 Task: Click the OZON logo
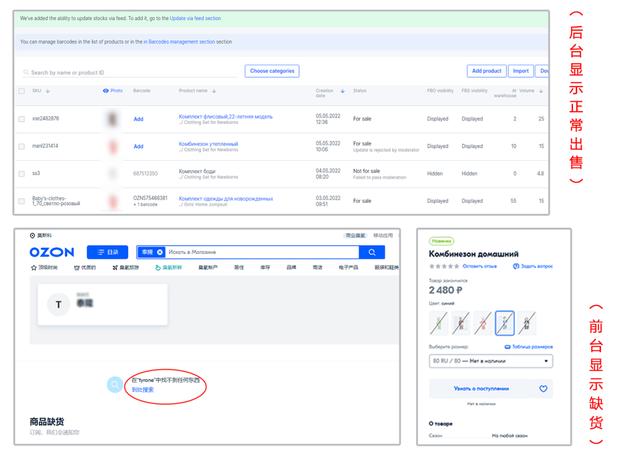point(52,252)
